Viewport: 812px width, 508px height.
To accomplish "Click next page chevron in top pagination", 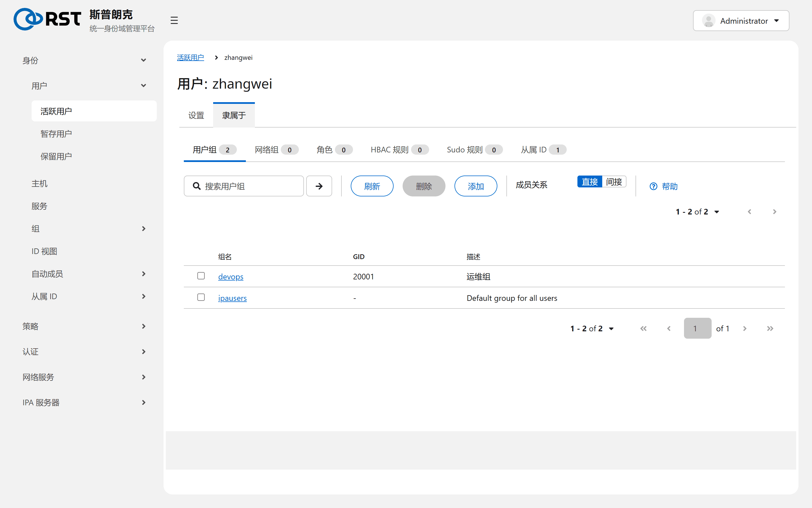I will [x=775, y=212].
